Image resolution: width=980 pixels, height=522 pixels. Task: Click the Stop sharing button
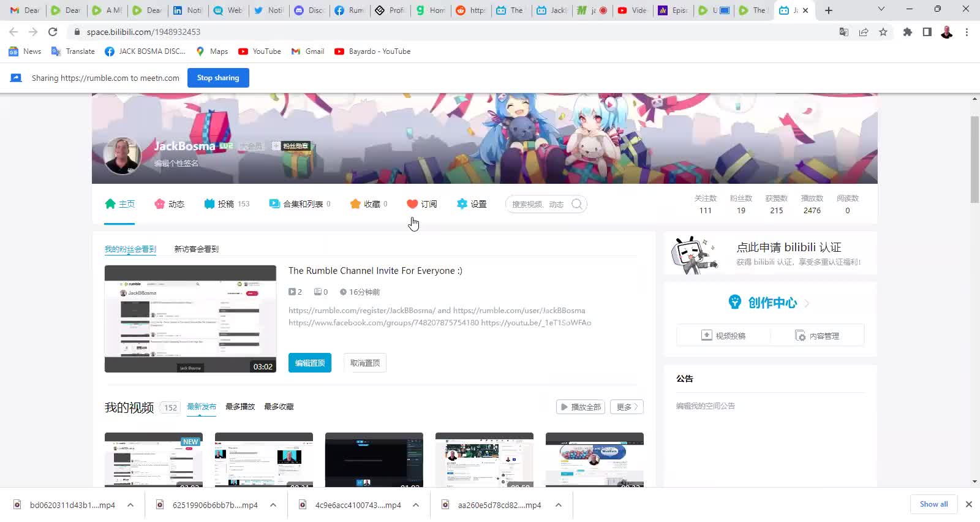pyautogui.click(x=218, y=78)
